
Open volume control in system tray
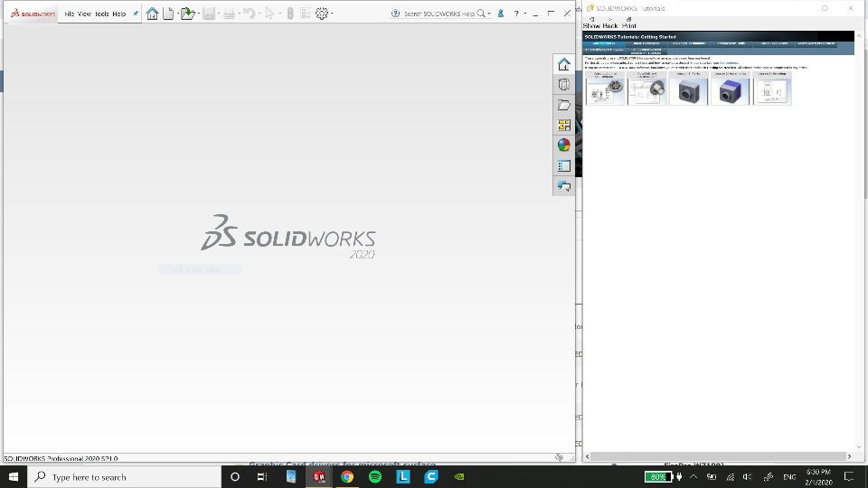tap(748, 477)
